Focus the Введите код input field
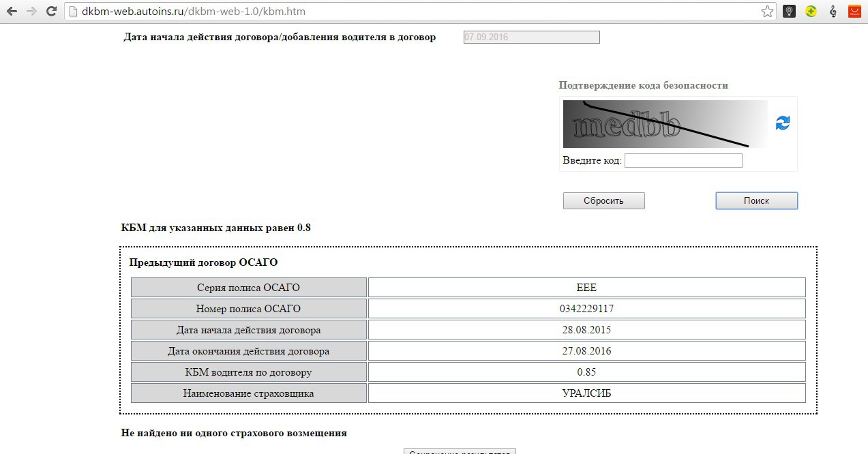This screenshot has height=454, width=868. click(683, 160)
